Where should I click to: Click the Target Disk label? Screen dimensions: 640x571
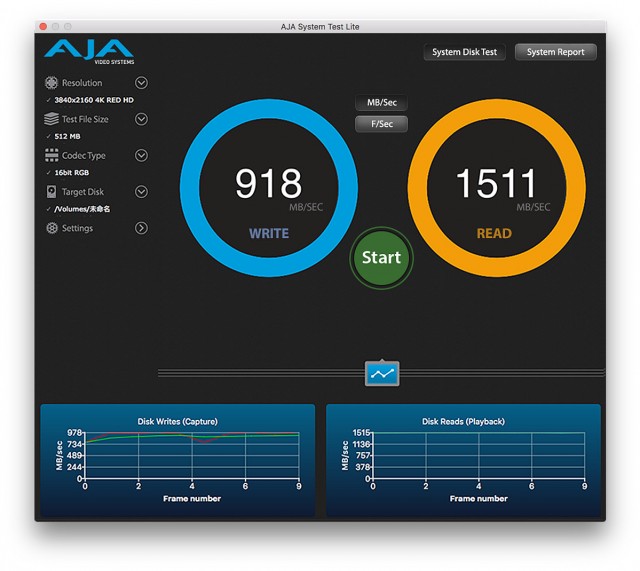click(x=83, y=192)
